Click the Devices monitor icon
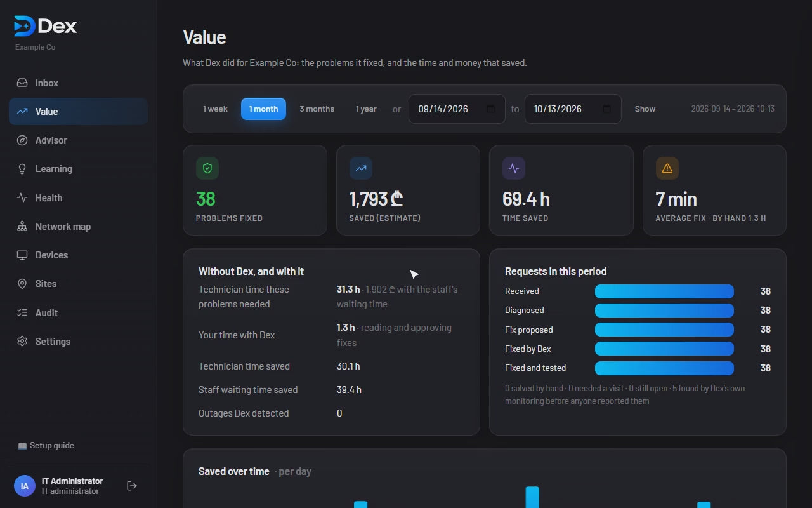This screenshot has width=812, height=508. point(22,255)
